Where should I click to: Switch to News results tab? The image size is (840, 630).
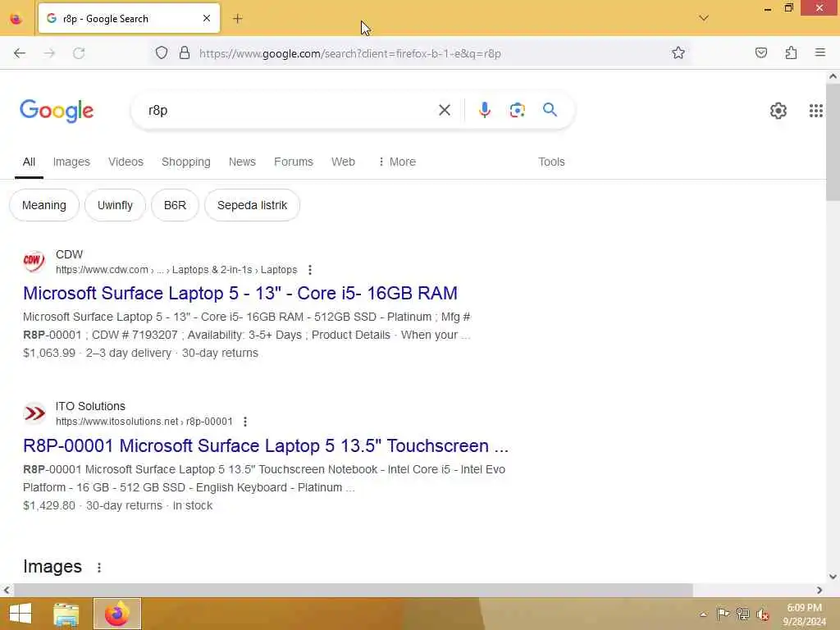tap(242, 162)
